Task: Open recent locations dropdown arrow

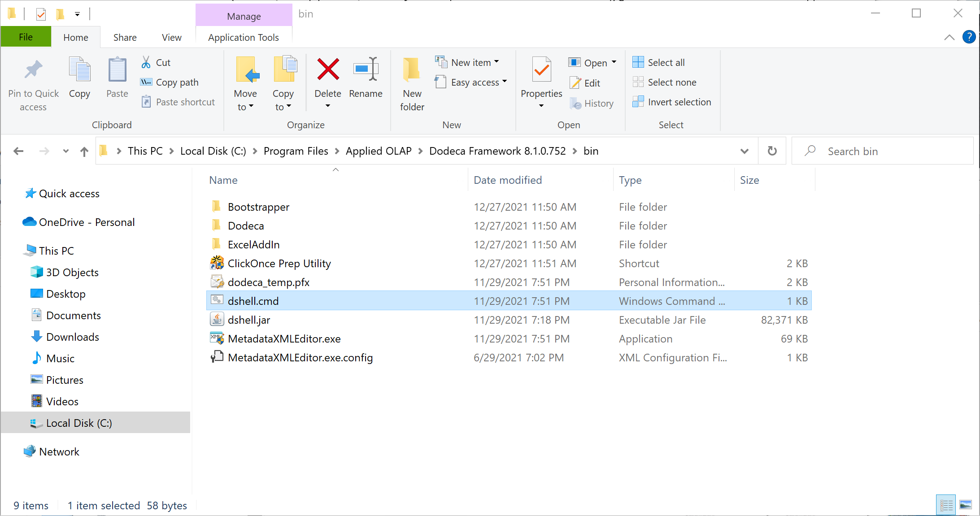Action: [x=66, y=151]
